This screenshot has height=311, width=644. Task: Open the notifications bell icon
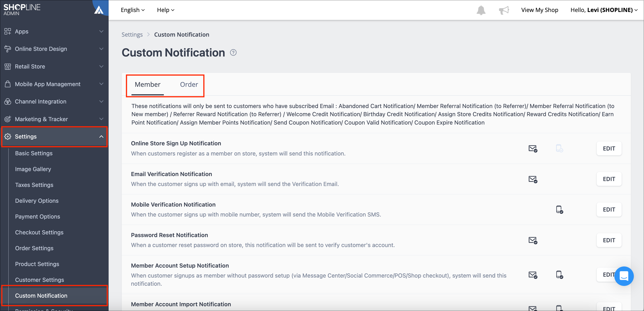pos(481,10)
